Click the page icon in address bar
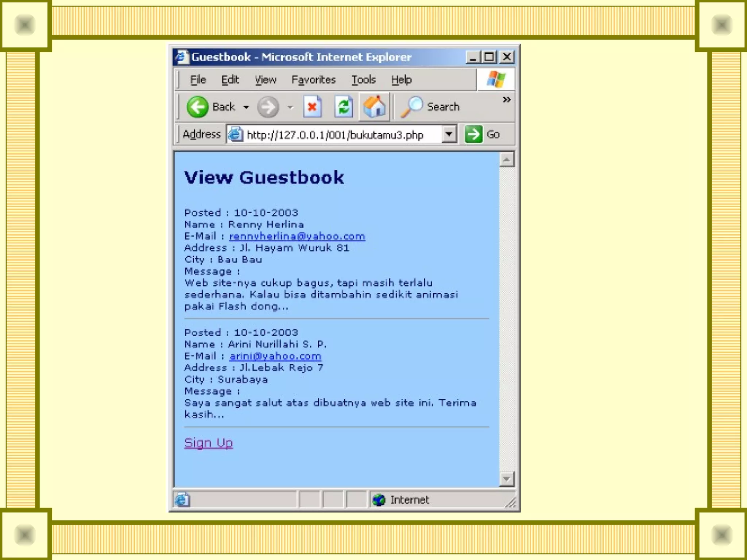 pyautogui.click(x=236, y=135)
